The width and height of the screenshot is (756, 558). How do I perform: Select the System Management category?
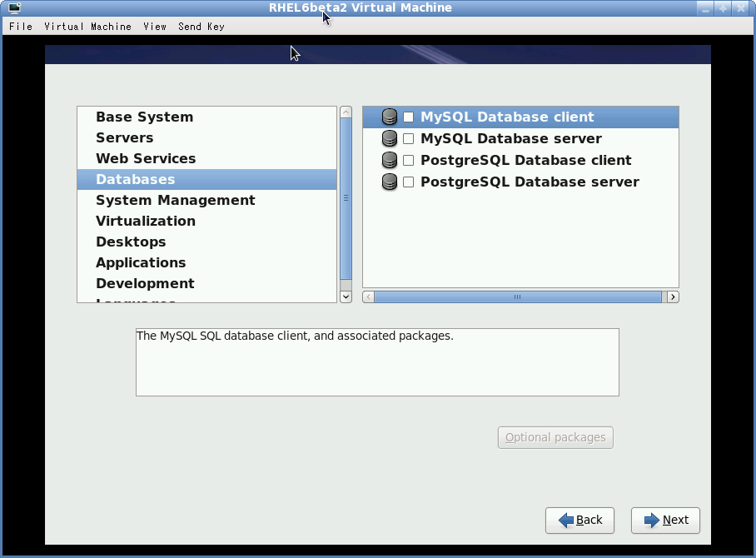coord(206,200)
